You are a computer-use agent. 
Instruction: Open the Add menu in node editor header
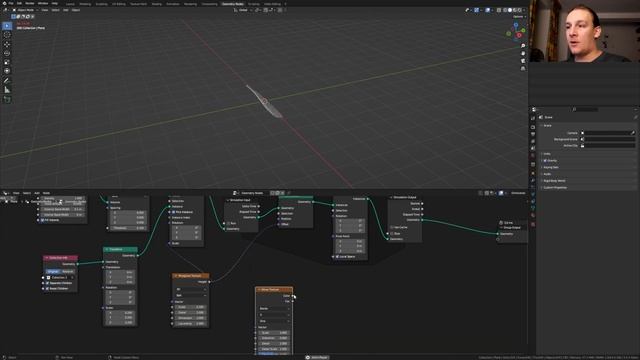(37, 193)
